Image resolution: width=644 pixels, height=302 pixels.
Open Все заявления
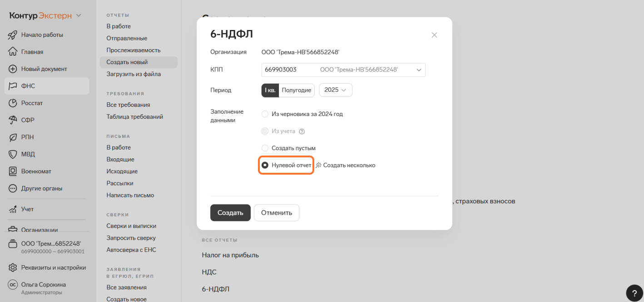pos(127,287)
